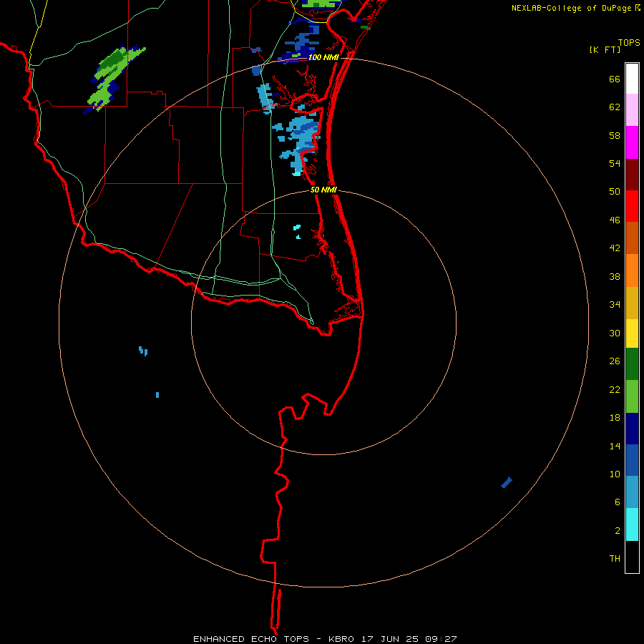
Task: Click the yellow swatch between 30 and 34
Action: (x=632, y=333)
